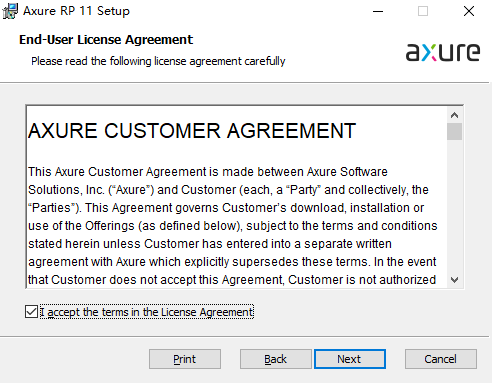Click the Axure setup installer icon in title bar

pos(10,11)
